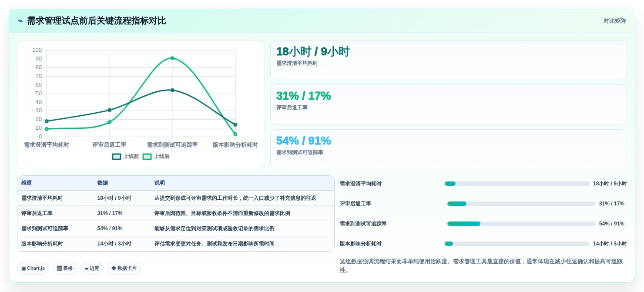Click the description beginning 能够从需求定位
The height and width of the screenshot is (292, 644).
pyautogui.click(x=215, y=228)
